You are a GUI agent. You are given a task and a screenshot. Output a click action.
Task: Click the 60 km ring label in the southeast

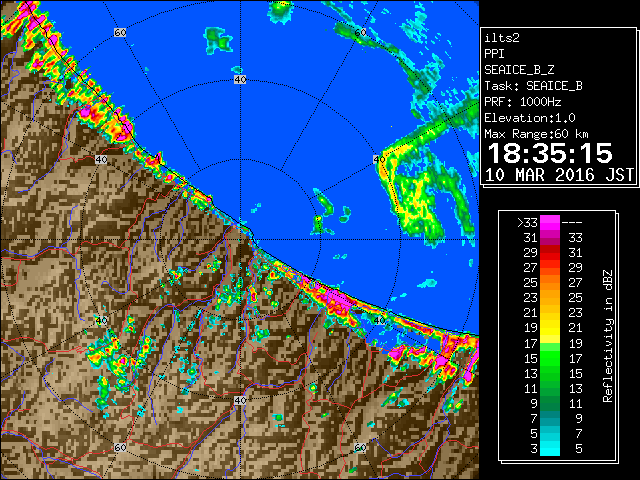[x=360, y=448]
